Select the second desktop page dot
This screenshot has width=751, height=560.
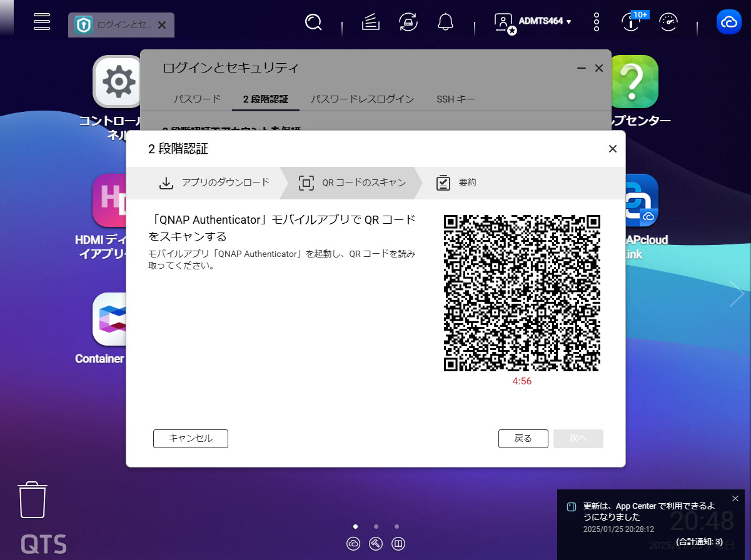[x=376, y=526]
